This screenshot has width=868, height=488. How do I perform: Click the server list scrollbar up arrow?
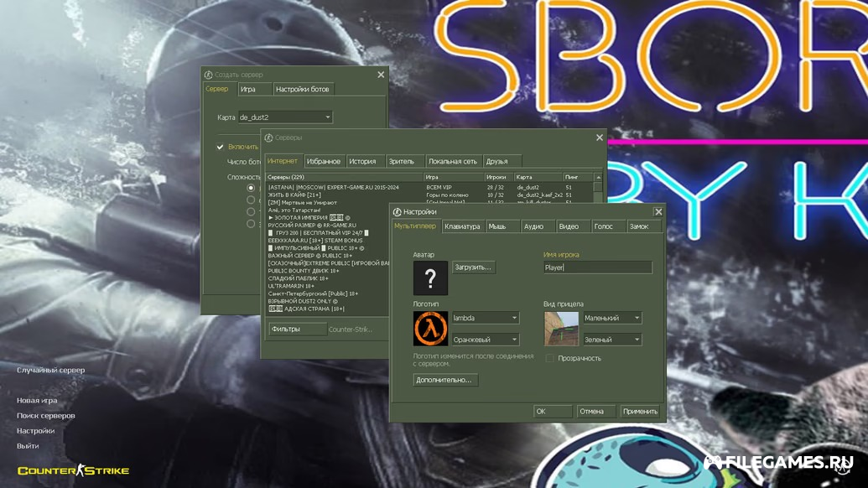tap(598, 177)
